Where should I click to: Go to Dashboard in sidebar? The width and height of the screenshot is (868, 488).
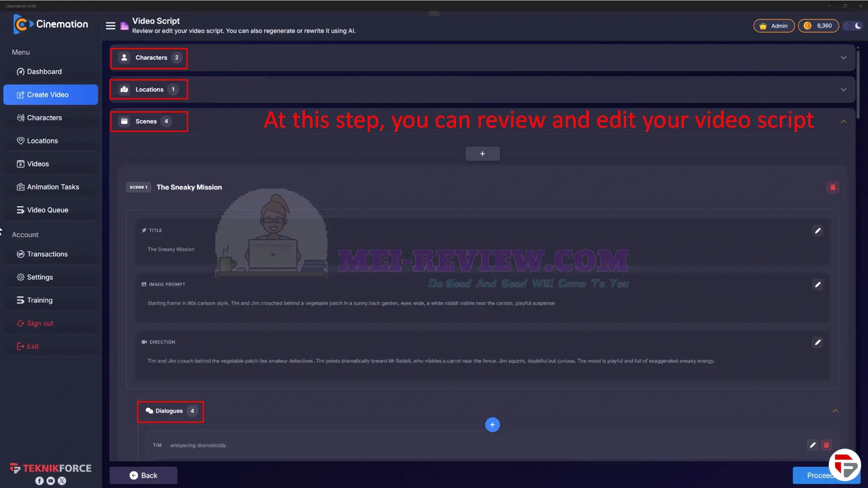point(51,71)
